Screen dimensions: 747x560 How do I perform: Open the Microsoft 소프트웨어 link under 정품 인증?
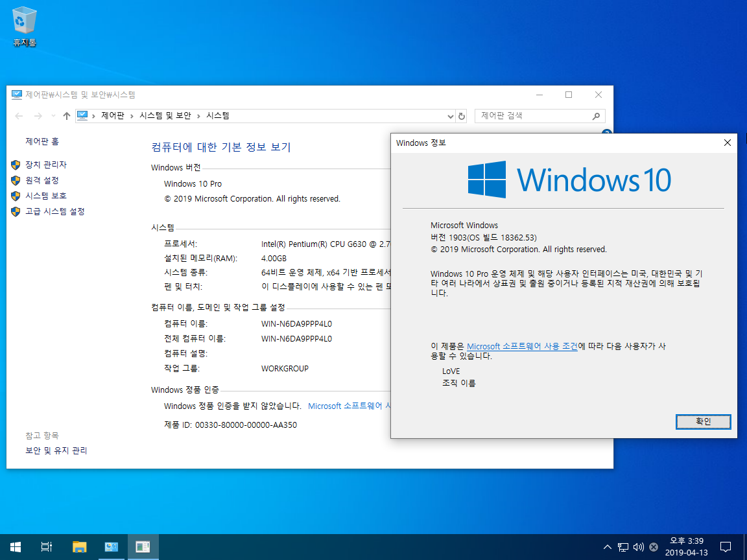tap(350, 406)
